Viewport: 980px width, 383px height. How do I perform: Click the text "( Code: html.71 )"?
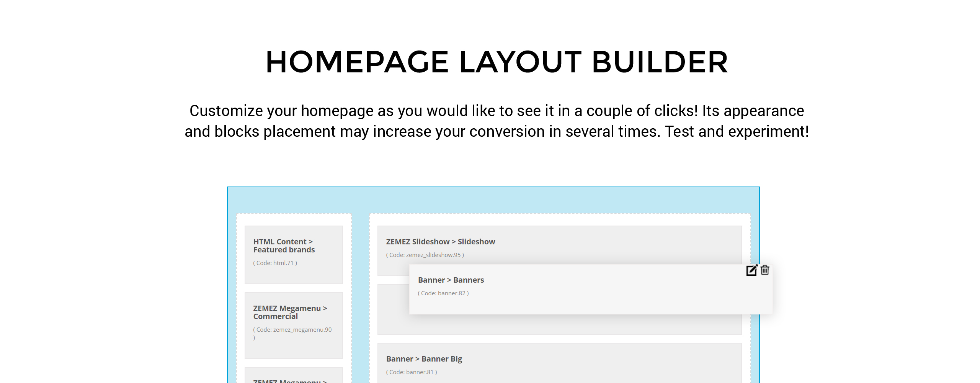click(275, 263)
